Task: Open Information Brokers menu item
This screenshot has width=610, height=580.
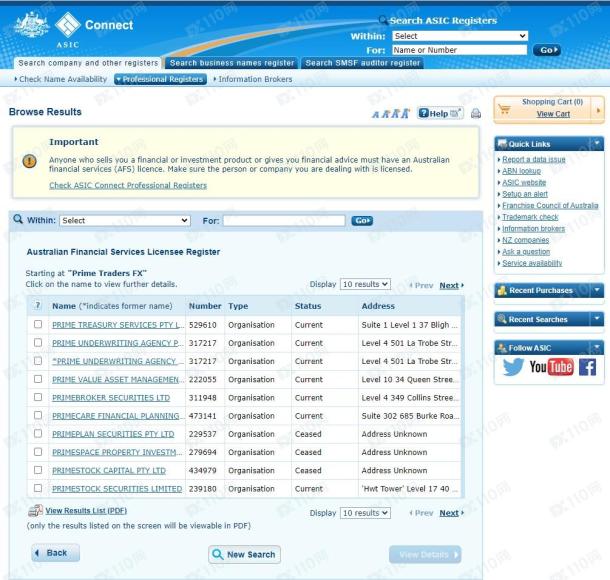Action: pyautogui.click(x=253, y=79)
